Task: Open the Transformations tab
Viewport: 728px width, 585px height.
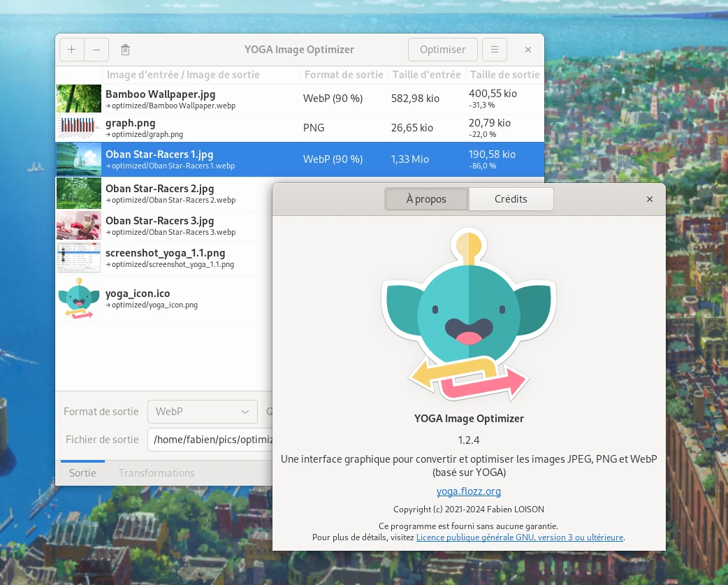Action: pos(156,473)
